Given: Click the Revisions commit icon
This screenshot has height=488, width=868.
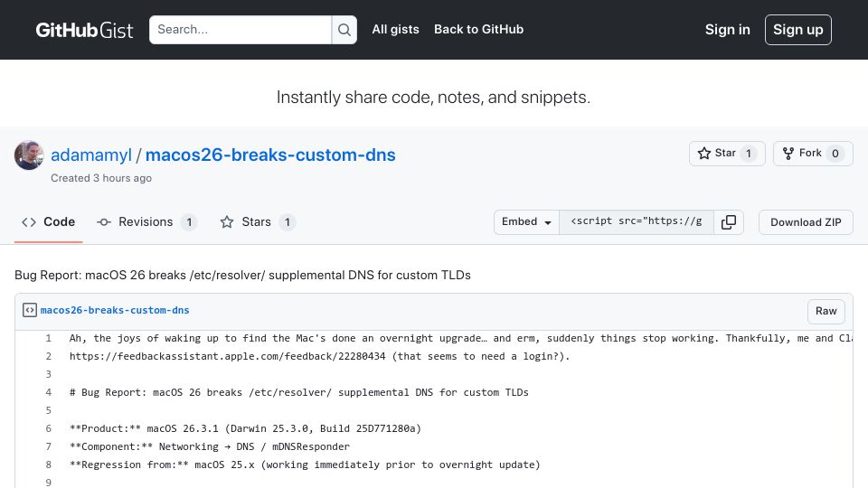Looking at the screenshot, I should [x=103, y=222].
